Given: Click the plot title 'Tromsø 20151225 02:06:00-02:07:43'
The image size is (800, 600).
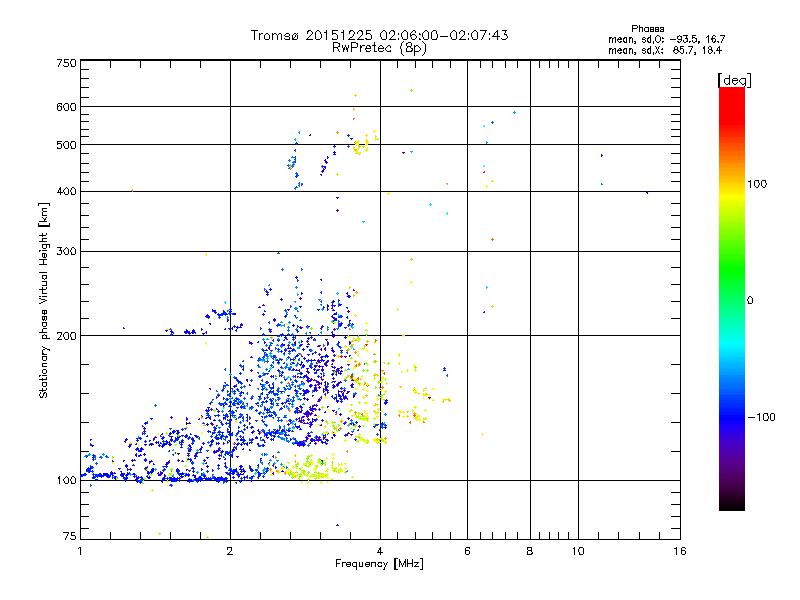Looking at the screenshot, I should 379,35.
